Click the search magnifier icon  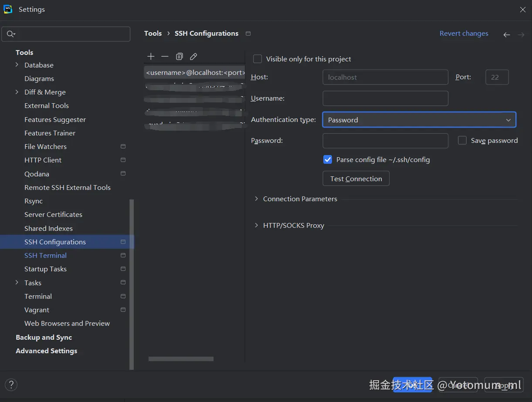[x=11, y=34]
